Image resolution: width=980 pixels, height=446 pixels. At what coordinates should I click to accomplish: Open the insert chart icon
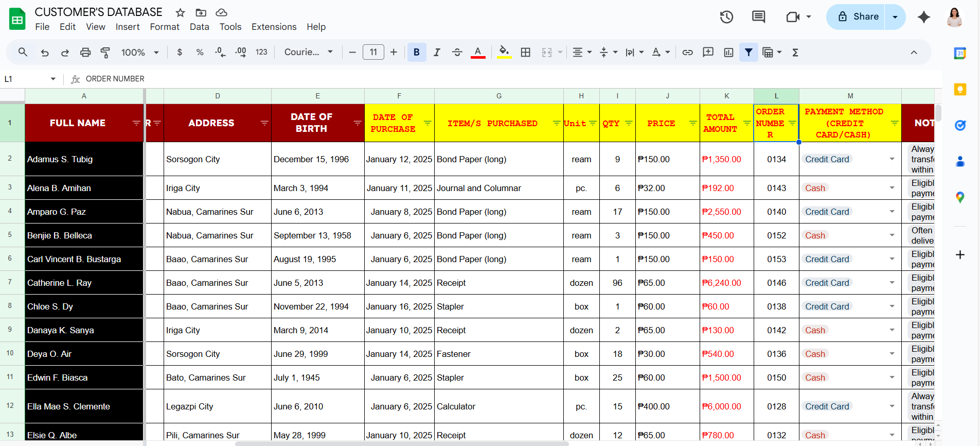pyautogui.click(x=728, y=52)
